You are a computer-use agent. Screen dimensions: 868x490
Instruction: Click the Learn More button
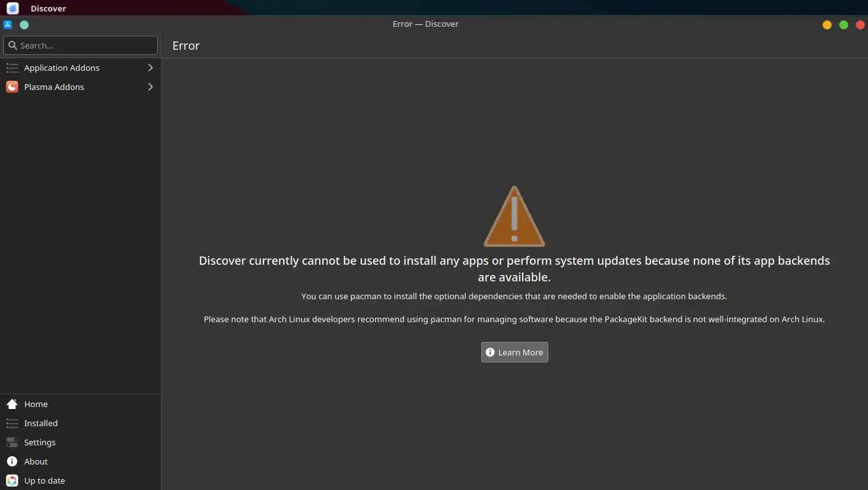[x=514, y=352]
